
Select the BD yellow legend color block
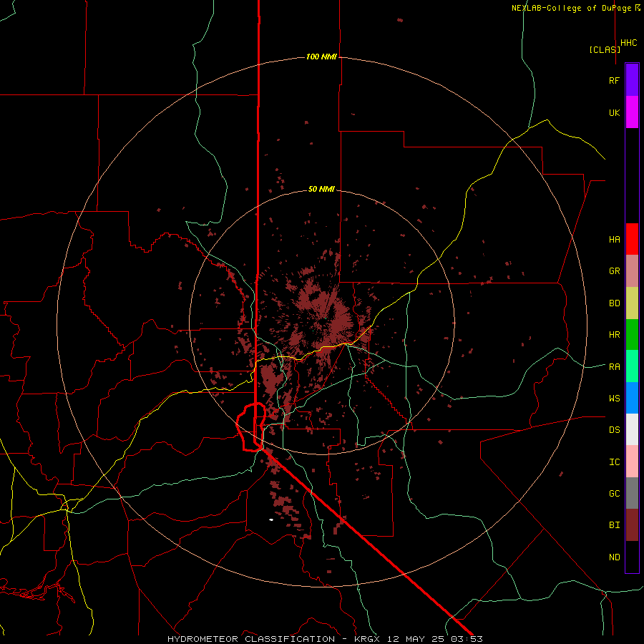click(632, 303)
